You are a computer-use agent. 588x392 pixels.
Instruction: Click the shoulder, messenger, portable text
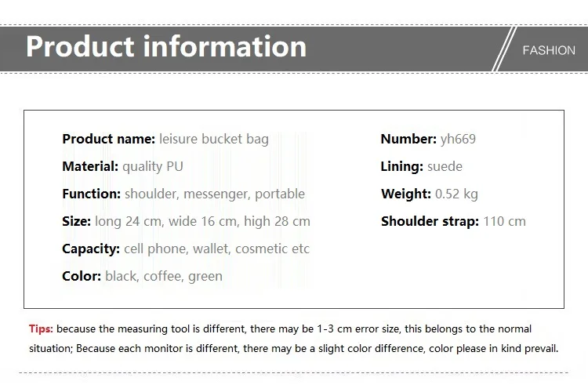[215, 194]
